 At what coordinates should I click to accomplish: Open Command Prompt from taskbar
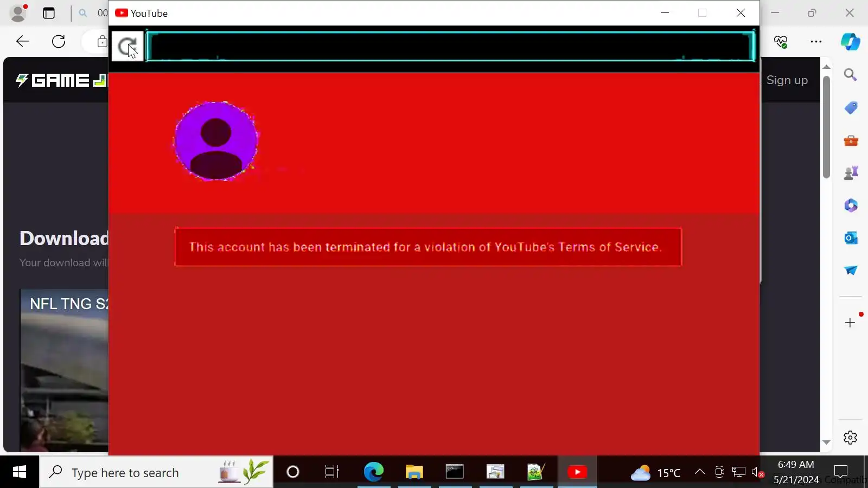455,472
